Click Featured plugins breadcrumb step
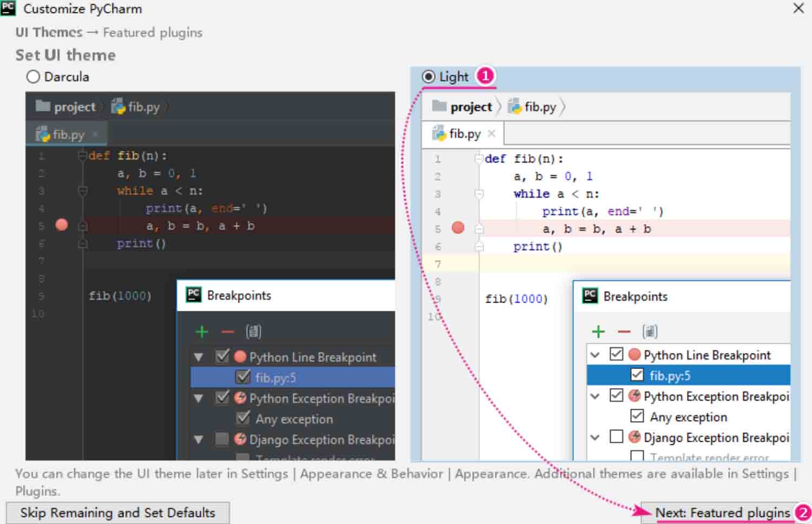Screen dimensions: 812x524 (153, 32)
